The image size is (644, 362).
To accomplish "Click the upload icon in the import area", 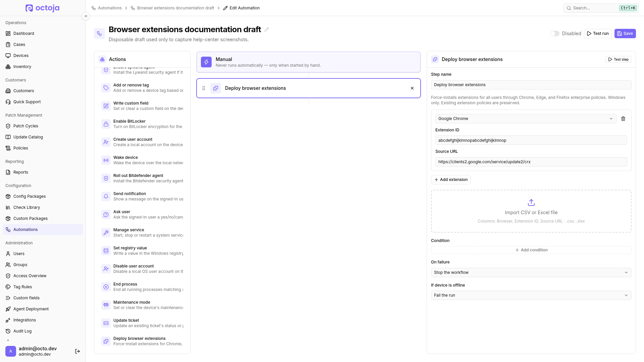I will (531, 202).
